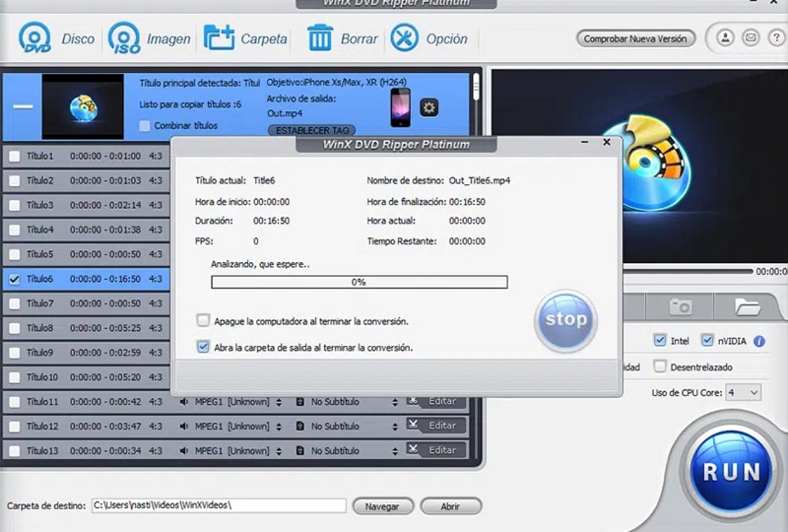The height and width of the screenshot is (532, 788).
Task: Click the audio speaker icon on Título13
Action: pos(184,450)
